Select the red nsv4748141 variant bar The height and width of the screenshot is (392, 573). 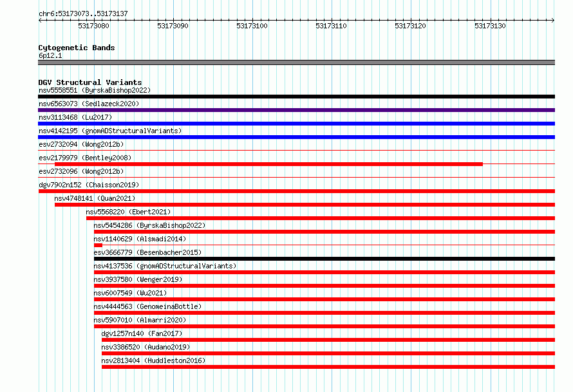click(305, 205)
